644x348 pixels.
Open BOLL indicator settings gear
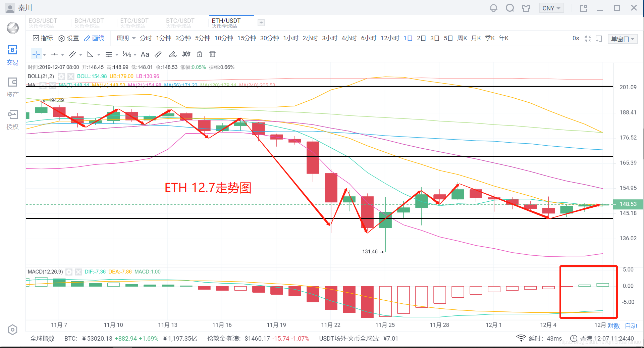coord(61,77)
